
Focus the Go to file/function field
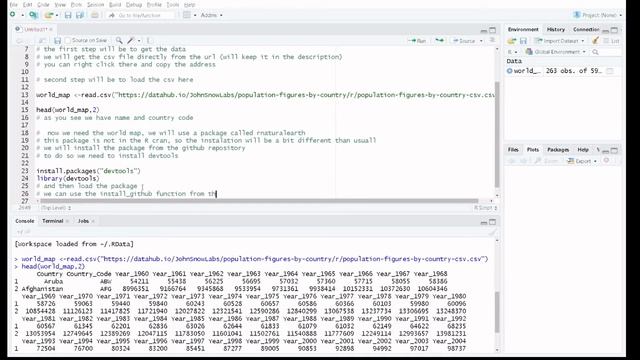[141, 15]
